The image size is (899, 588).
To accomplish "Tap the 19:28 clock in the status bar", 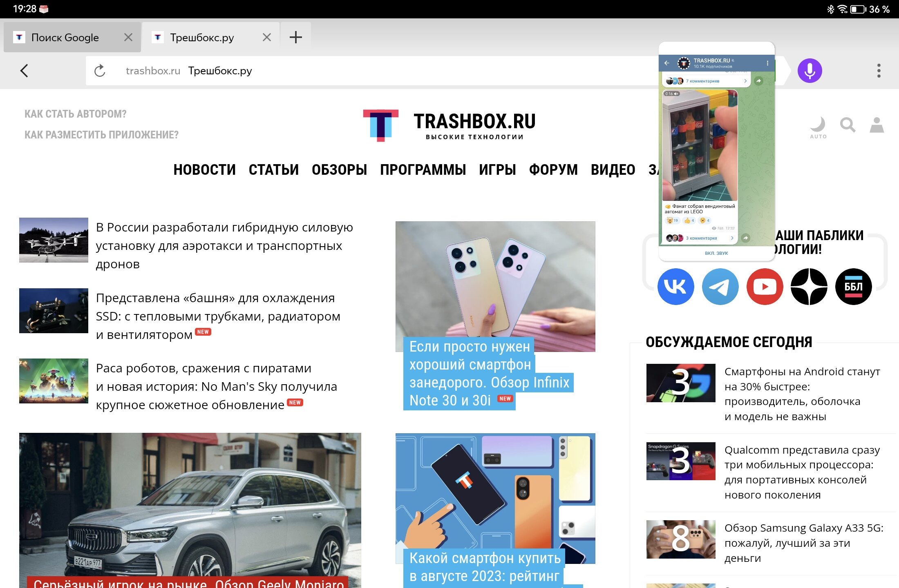I will (25, 9).
